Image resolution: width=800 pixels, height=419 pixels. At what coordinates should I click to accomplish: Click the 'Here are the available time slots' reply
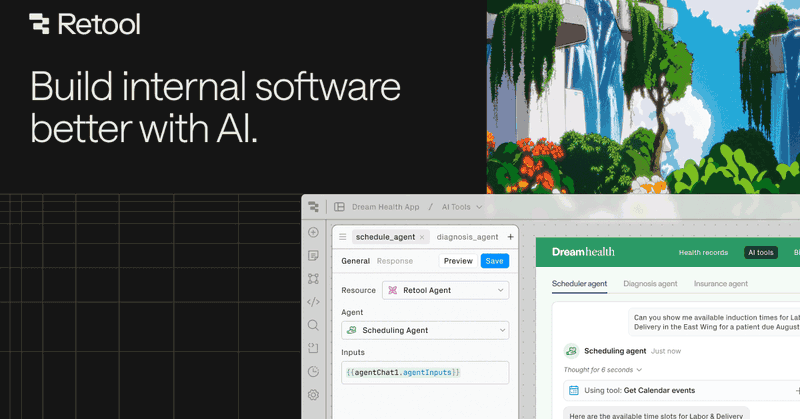656,415
